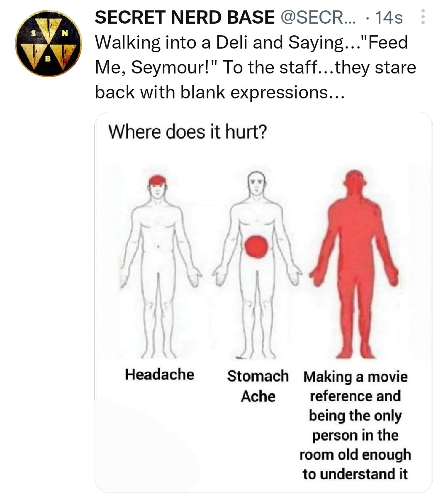Viewport: 448px width, 495px height.
Task: Click the fully red body figure
Action: point(354,264)
